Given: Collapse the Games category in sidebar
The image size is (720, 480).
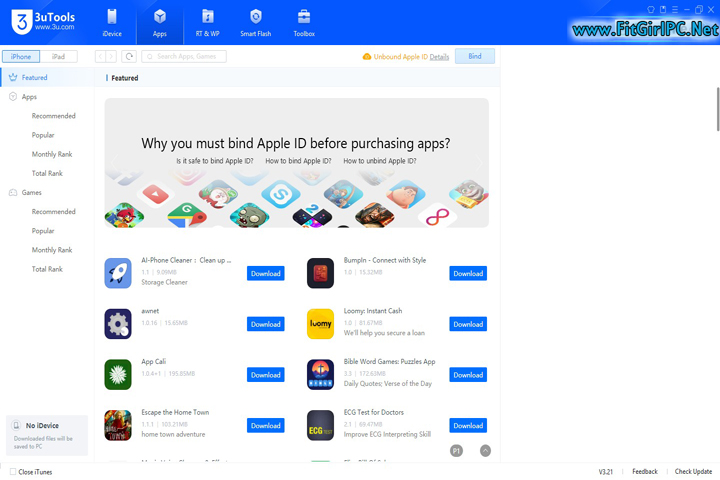Looking at the screenshot, I should click(x=13, y=192).
